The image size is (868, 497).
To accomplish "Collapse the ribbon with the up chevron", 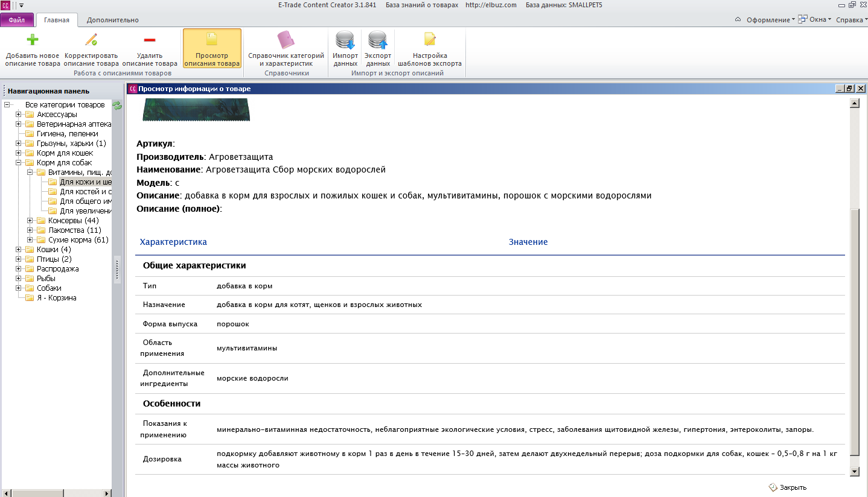I will [738, 19].
